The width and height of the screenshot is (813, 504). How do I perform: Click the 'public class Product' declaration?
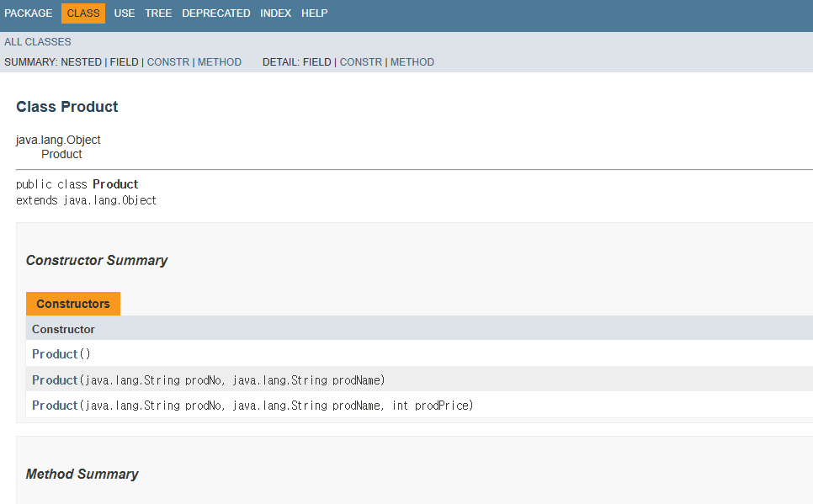tap(77, 184)
